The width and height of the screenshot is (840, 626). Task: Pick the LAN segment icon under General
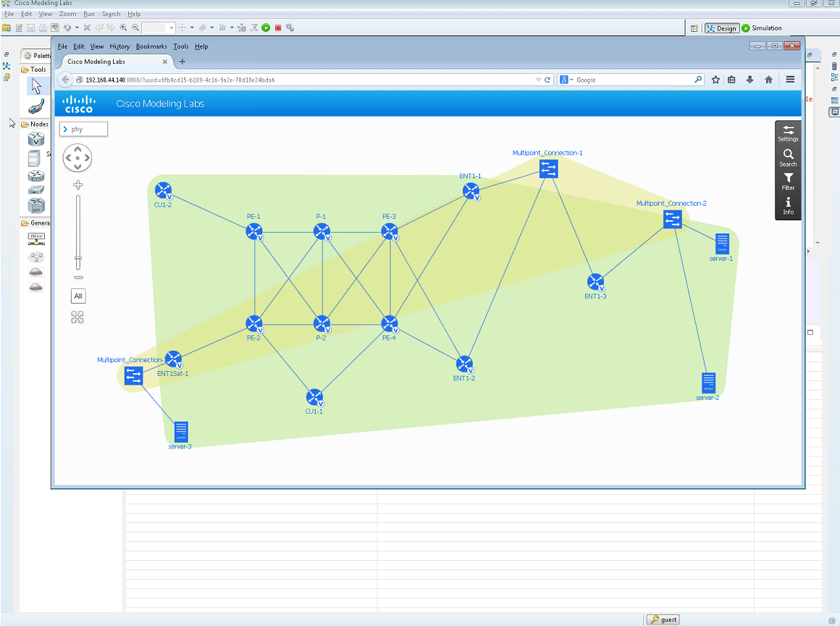click(36, 238)
